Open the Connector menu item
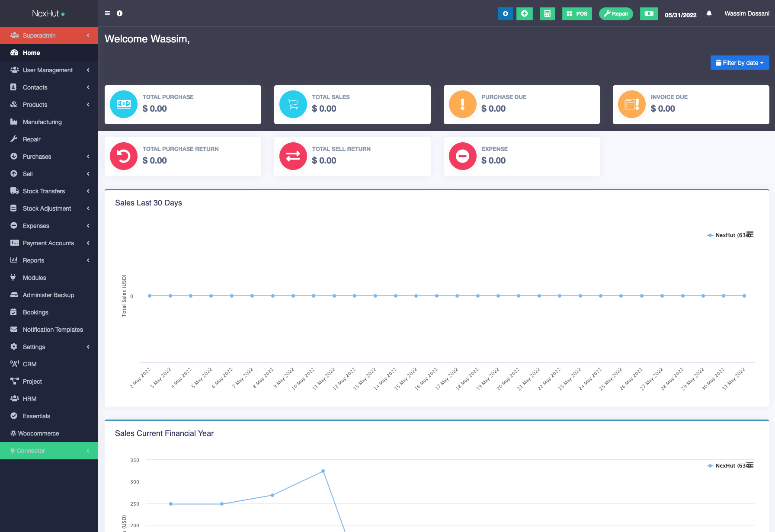The image size is (775, 532). [30, 450]
